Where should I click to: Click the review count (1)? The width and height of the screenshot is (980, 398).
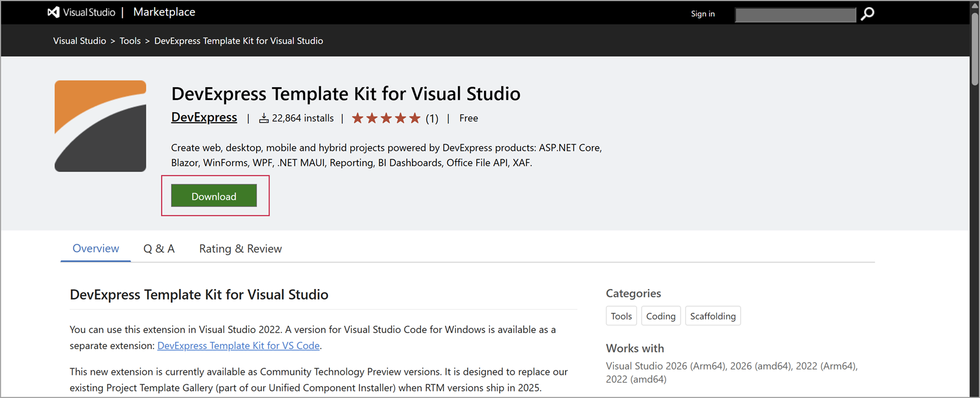coord(432,119)
